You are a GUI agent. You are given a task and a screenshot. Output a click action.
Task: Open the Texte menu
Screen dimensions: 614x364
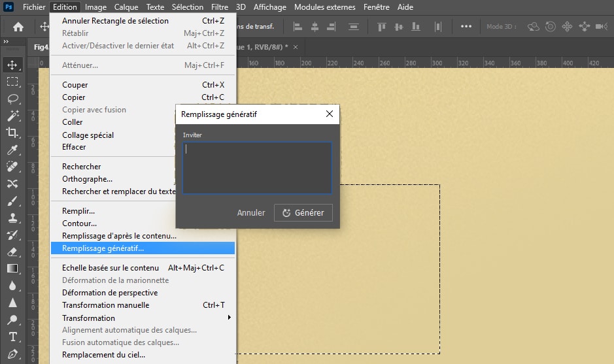155,7
